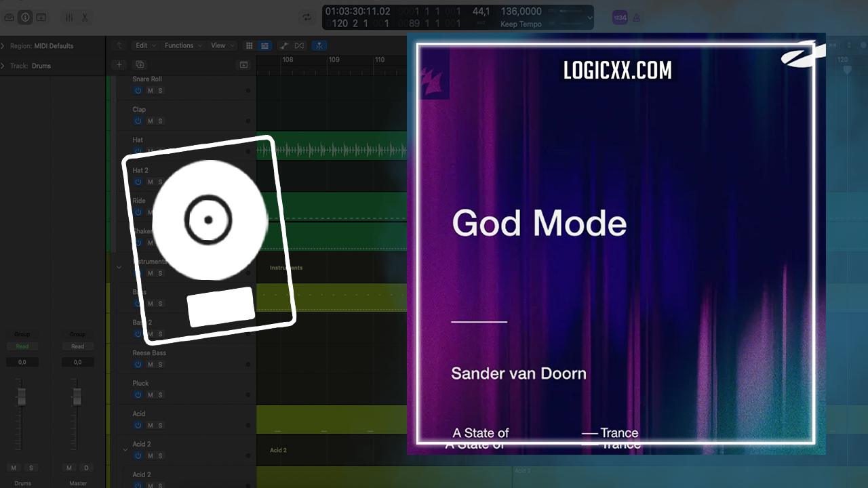Mute the Drums channel strip
The width and height of the screenshot is (868, 488).
[14, 468]
